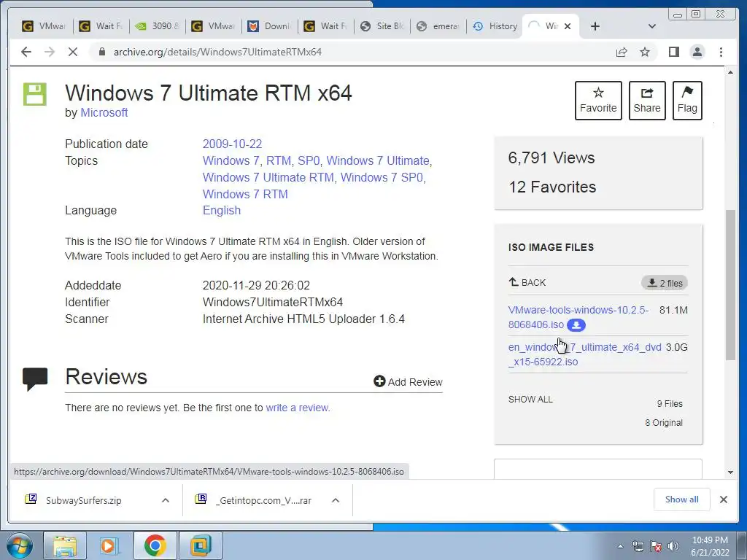This screenshot has width=747, height=560.
Task: Click Add Review
Action: coord(408,382)
